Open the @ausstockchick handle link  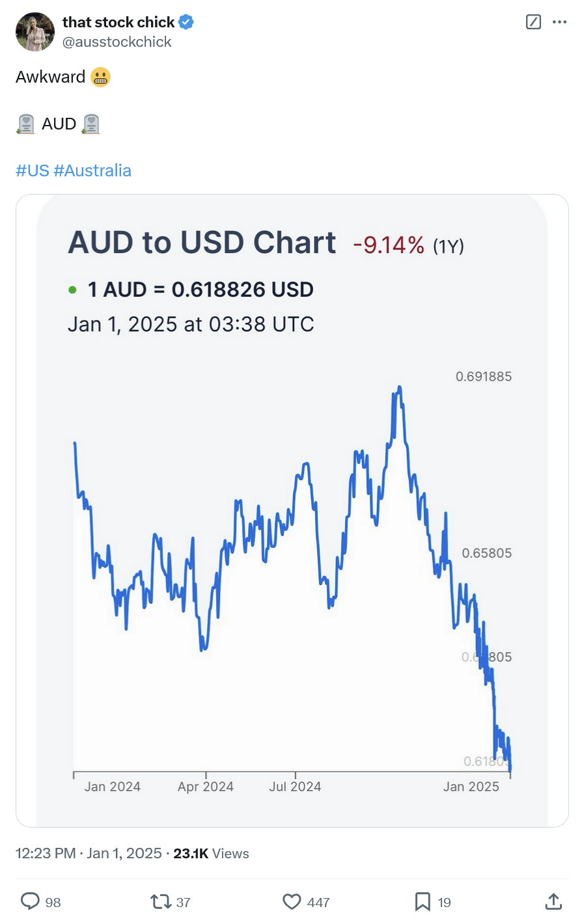pos(117,42)
